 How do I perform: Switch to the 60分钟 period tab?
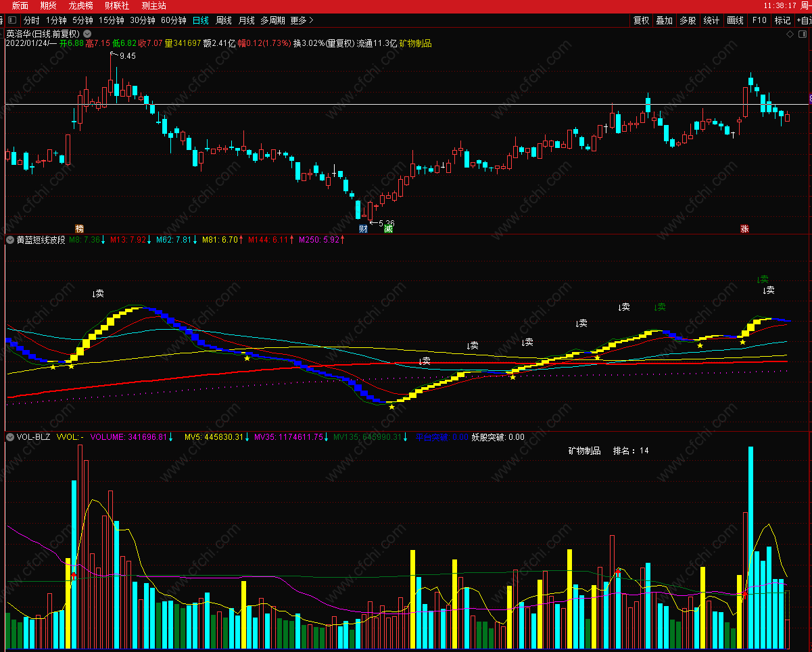[x=174, y=20]
